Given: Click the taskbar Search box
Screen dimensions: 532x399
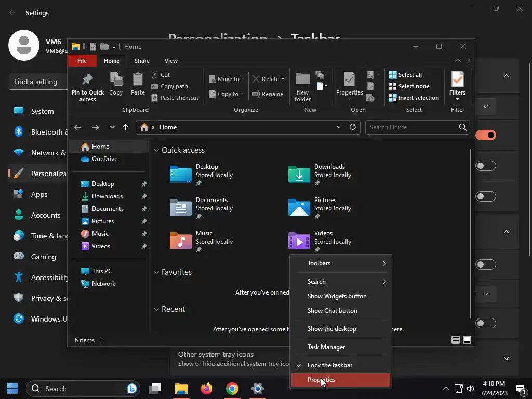Looking at the screenshot, I should (83, 389).
